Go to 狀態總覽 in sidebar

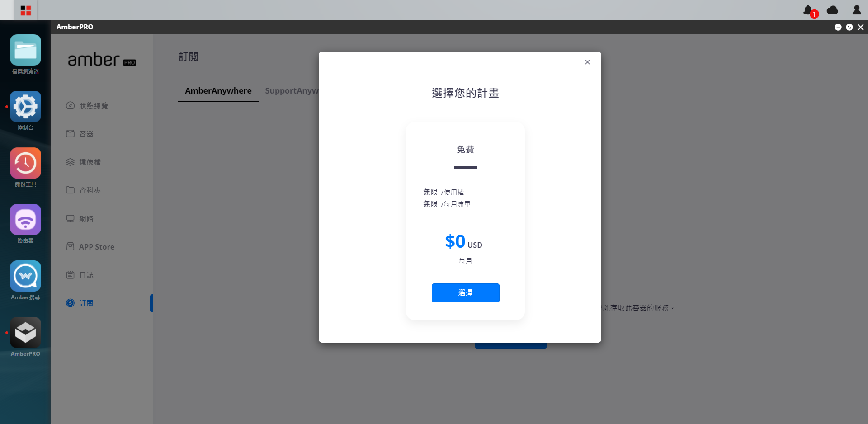87,105
